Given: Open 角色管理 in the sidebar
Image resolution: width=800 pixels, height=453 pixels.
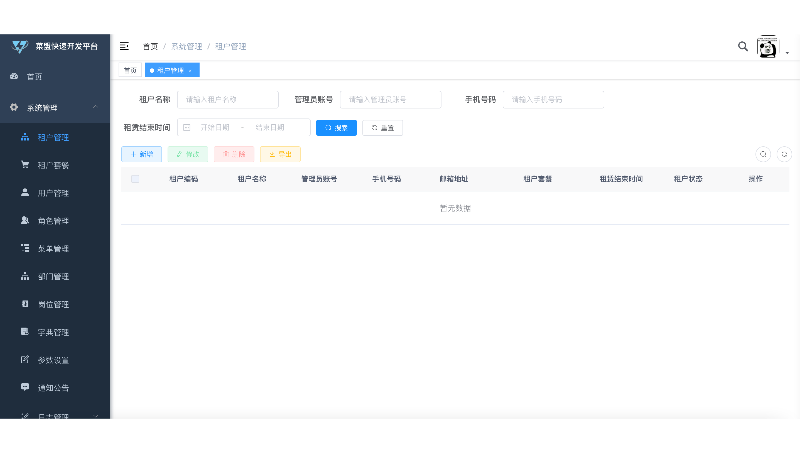Looking at the screenshot, I should [55, 221].
